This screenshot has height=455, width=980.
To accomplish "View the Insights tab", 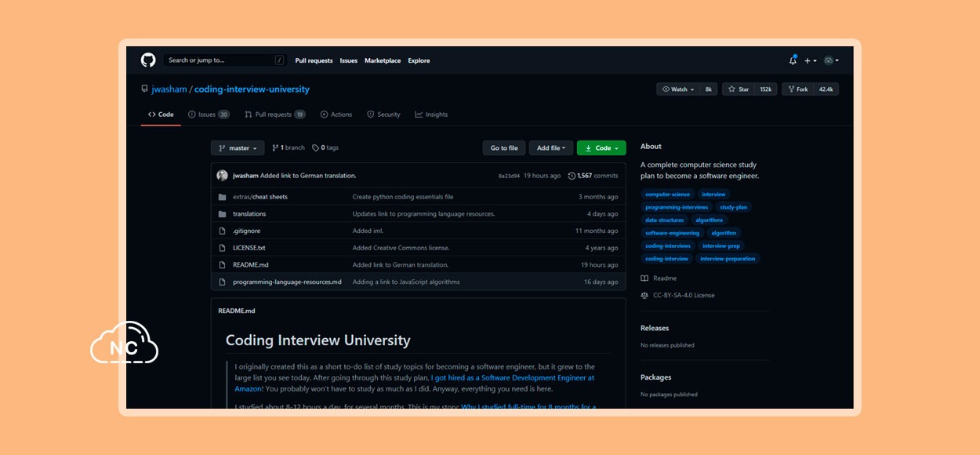I will click(431, 115).
